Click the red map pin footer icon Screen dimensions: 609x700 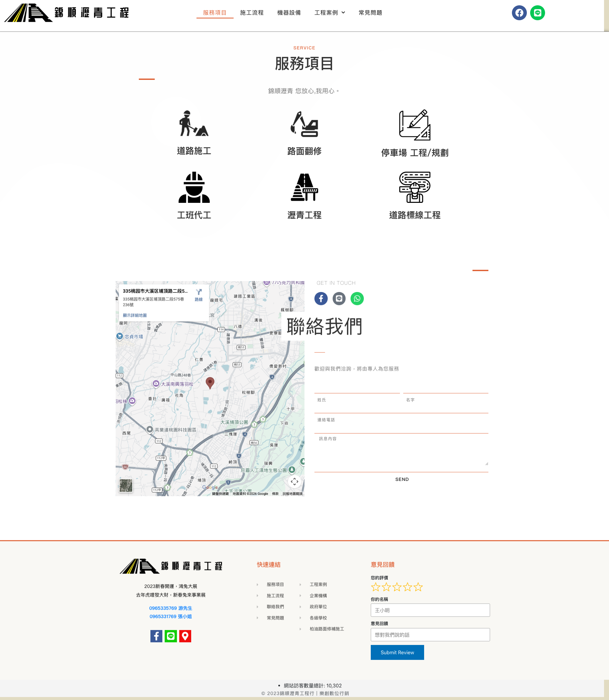(x=185, y=636)
